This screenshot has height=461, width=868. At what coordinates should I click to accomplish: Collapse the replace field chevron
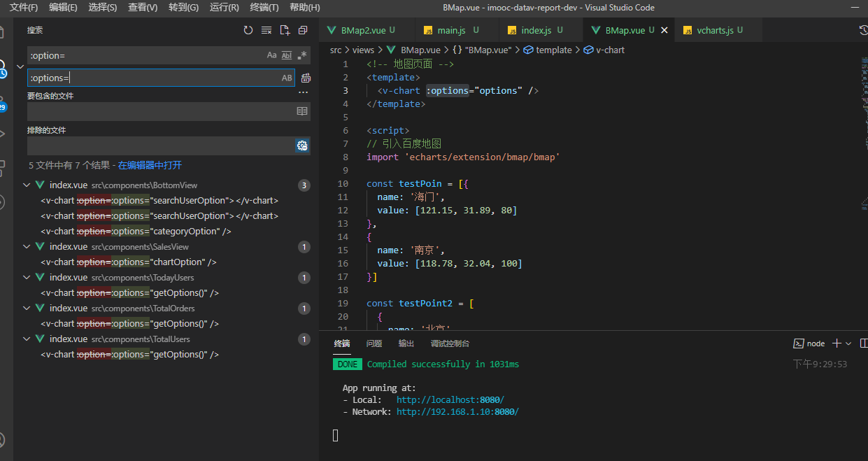pos(20,66)
